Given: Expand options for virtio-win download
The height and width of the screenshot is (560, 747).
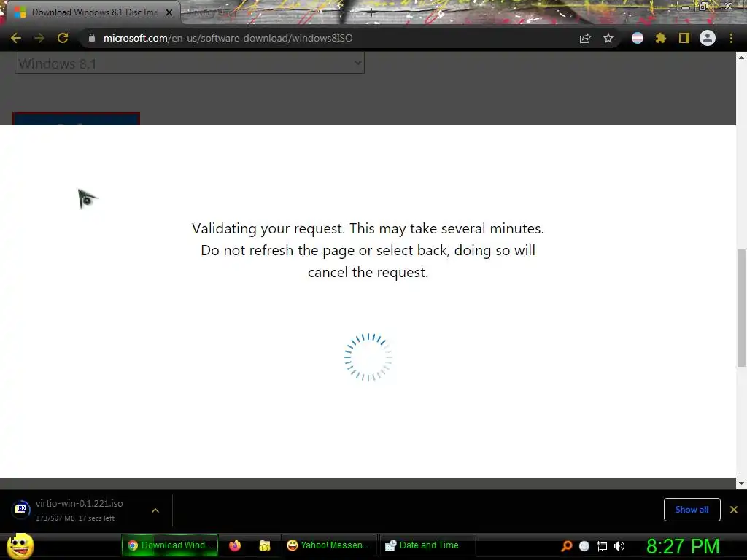Looking at the screenshot, I should pos(155,510).
